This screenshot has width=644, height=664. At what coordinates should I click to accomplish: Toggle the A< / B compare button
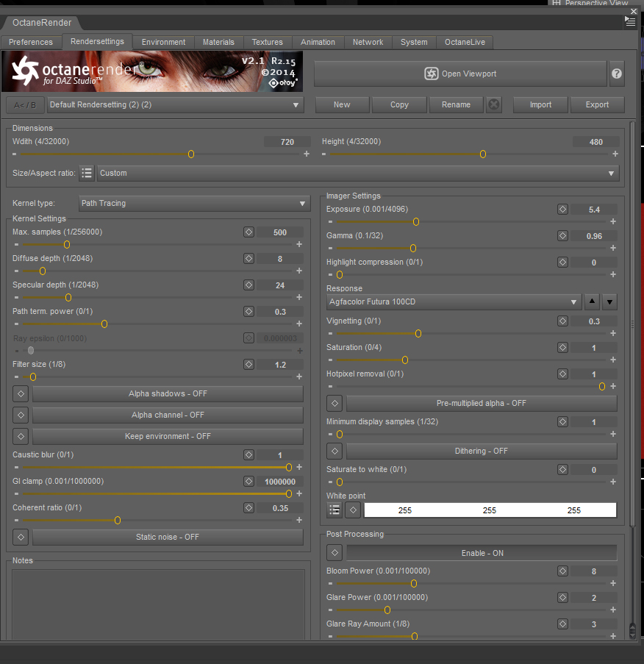tap(25, 105)
